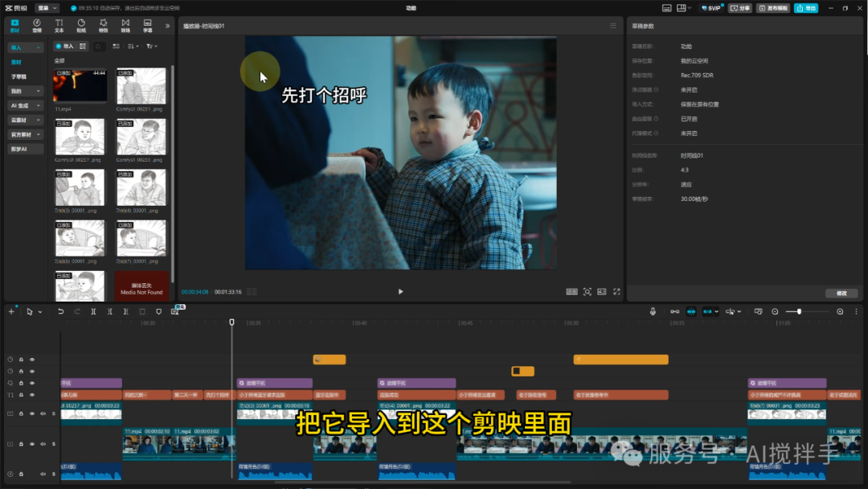Open the 音频 audio tab

pos(36,26)
